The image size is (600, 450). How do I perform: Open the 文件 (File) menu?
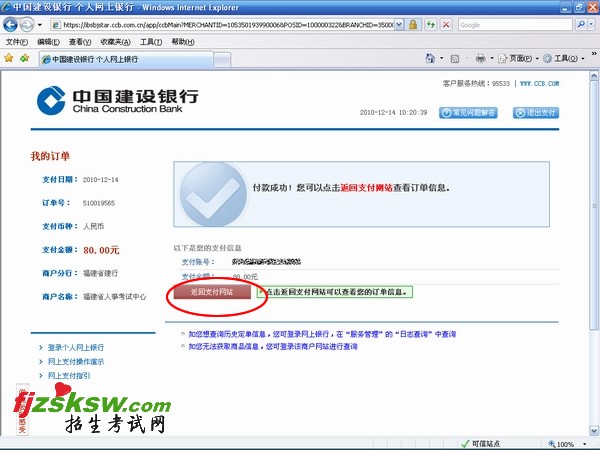click(16, 42)
